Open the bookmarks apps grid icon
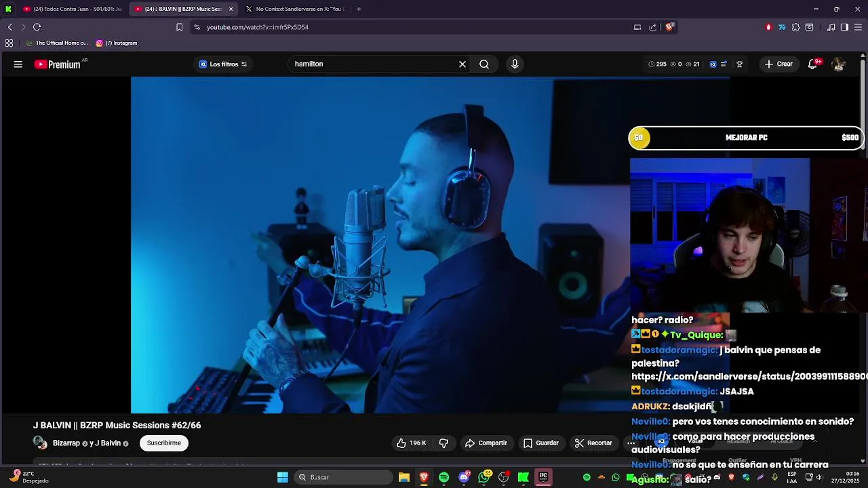868x488 pixels. coord(9,43)
